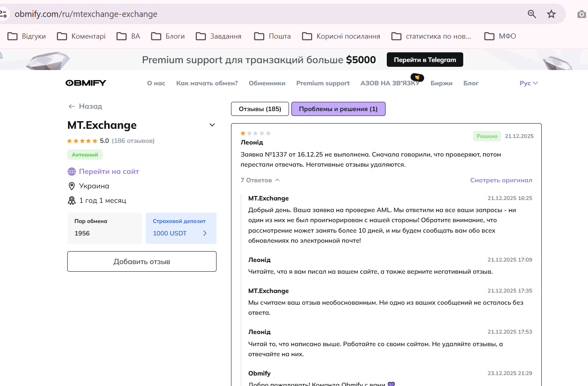Click the Страховой депозит card
Image resolution: width=588 pixels, height=386 pixels.
tap(181, 228)
